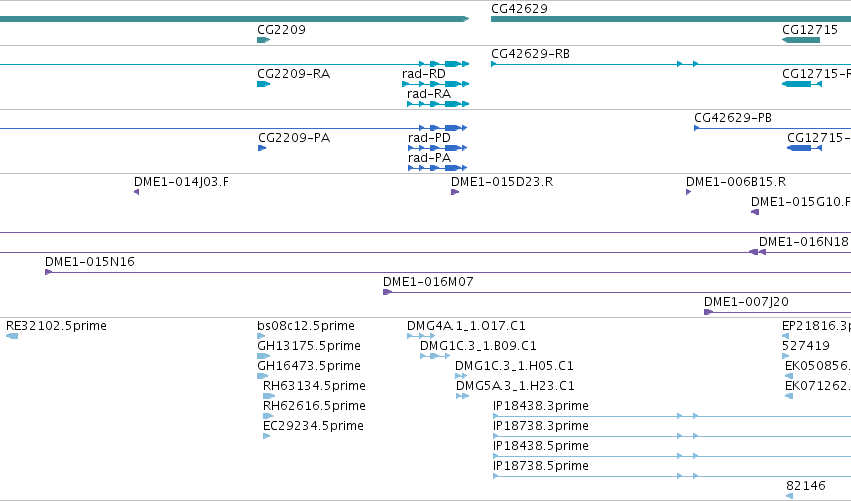Select the rad-RA transcript glyph
Screen dimensions: 851x501
coord(438,104)
